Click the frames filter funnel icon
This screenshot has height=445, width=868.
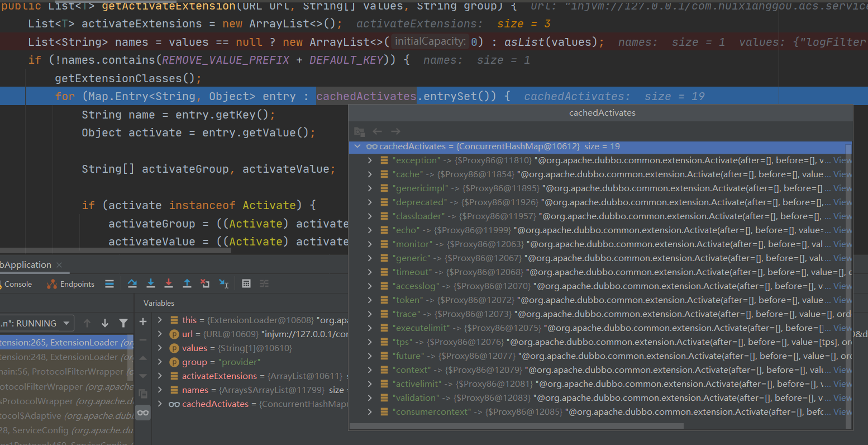[x=123, y=323]
